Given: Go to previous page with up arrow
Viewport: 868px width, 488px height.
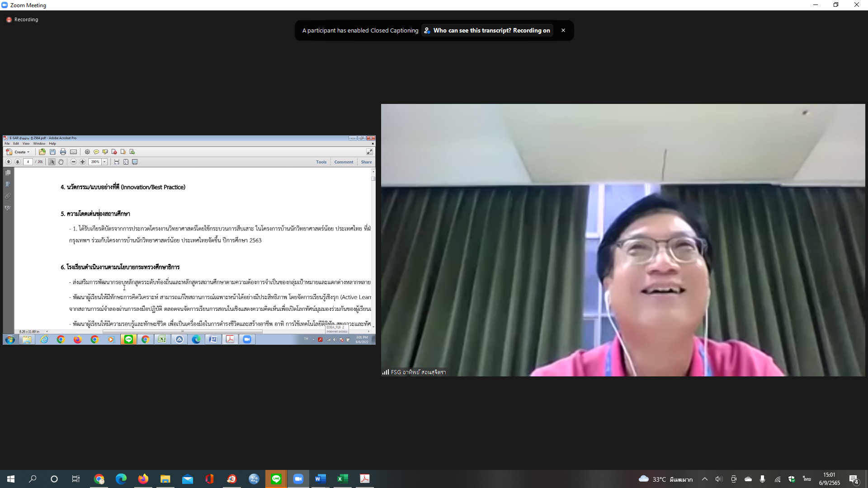Looking at the screenshot, I should pyautogui.click(x=9, y=162).
